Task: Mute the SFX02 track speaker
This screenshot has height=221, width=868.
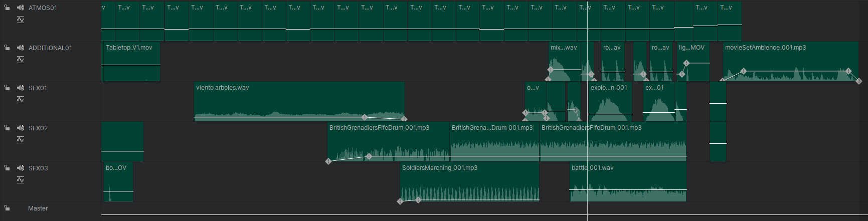Action: coord(21,128)
